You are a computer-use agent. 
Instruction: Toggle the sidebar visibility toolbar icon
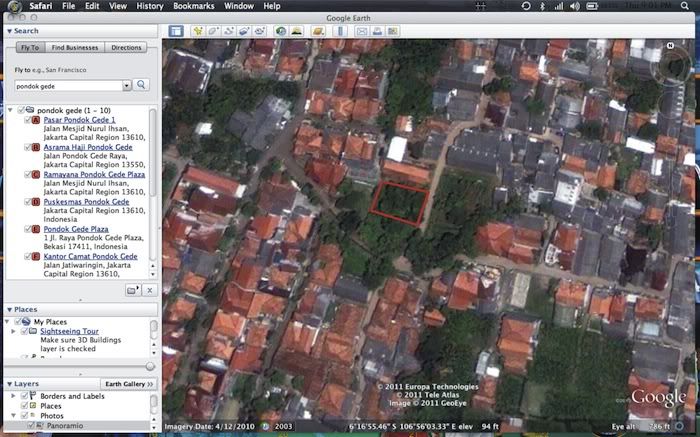click(176, 31)
